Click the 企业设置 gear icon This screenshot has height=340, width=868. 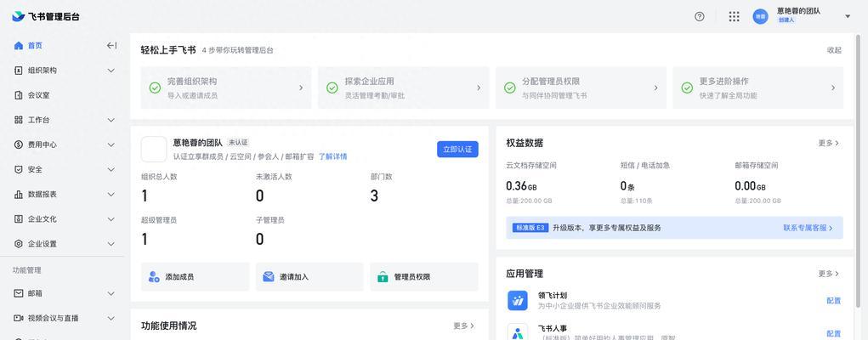(x=18, y=244)
